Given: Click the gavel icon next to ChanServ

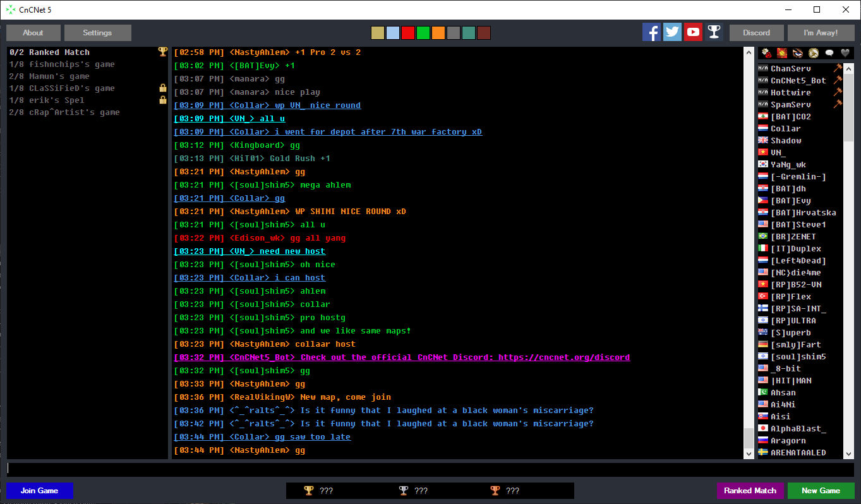Looking at the screenshot, I should pos(838,68).
